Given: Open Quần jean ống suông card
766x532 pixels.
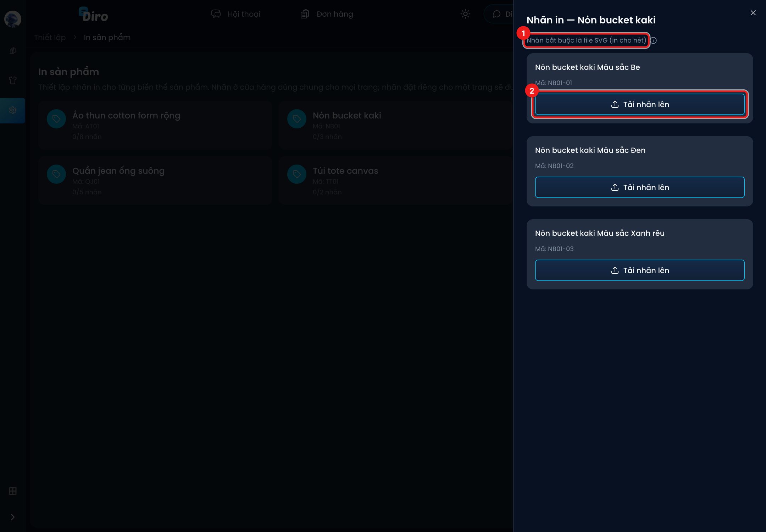Looking at the screenshot, I should pos(155,181).
